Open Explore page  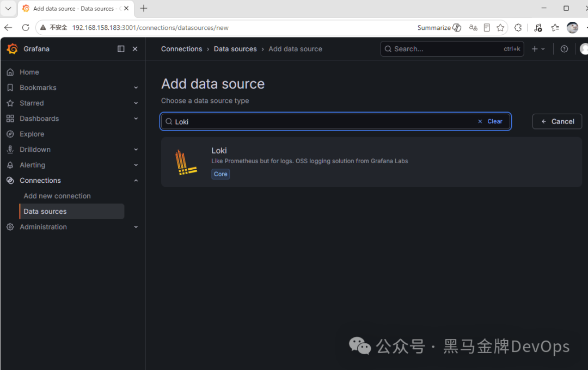(32, 134)
